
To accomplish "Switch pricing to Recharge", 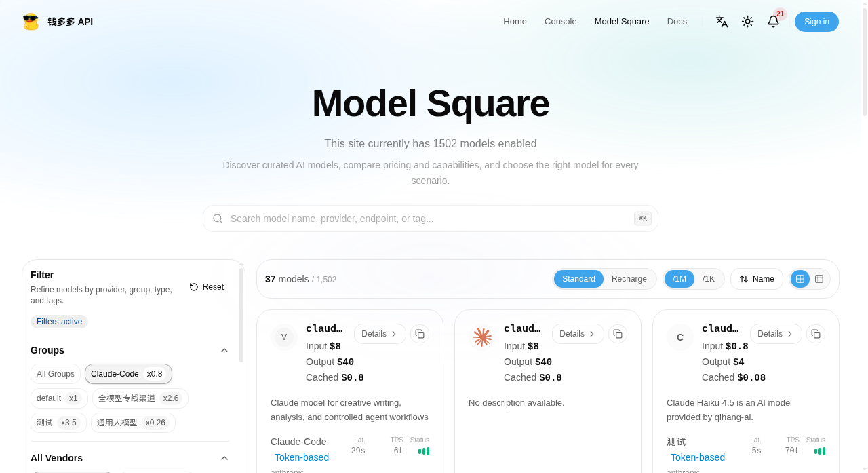I will (629, 279).
